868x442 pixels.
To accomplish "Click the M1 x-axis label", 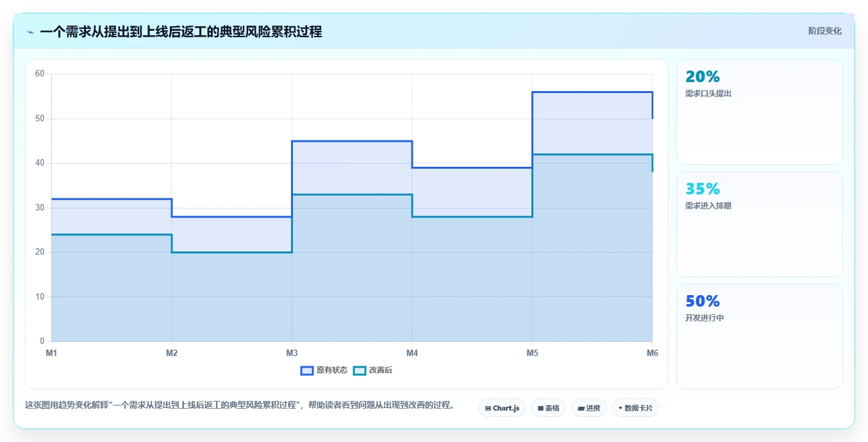I will pyautogui.click(x=51, y=353).
